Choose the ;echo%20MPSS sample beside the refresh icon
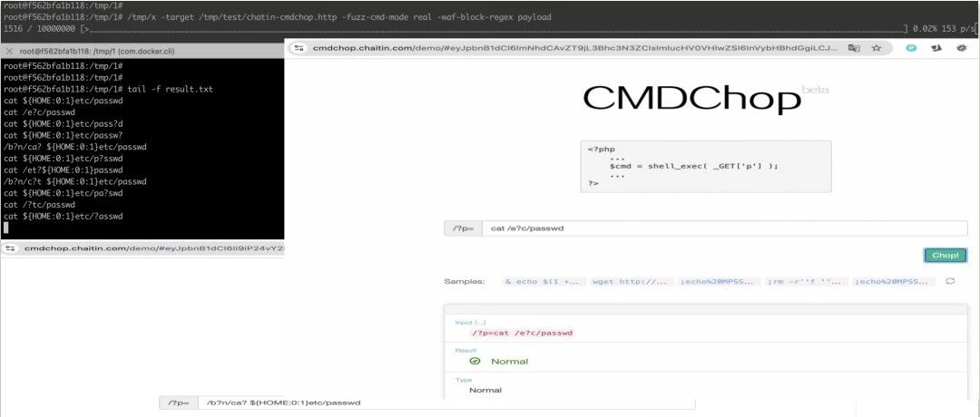The width and height of the screenshot is (980, 417). click(x=895, y=282)
